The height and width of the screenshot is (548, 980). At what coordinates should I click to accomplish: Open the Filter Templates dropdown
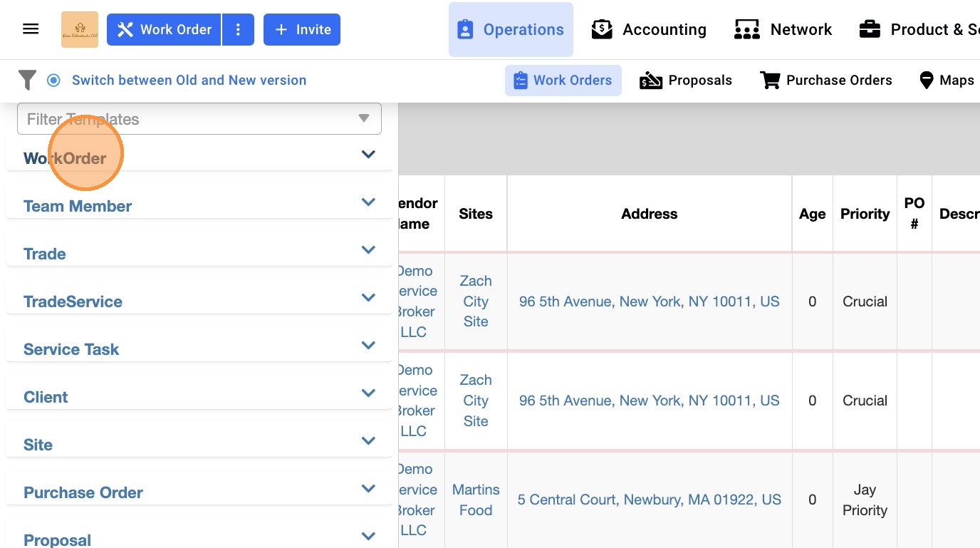[199, 119]
